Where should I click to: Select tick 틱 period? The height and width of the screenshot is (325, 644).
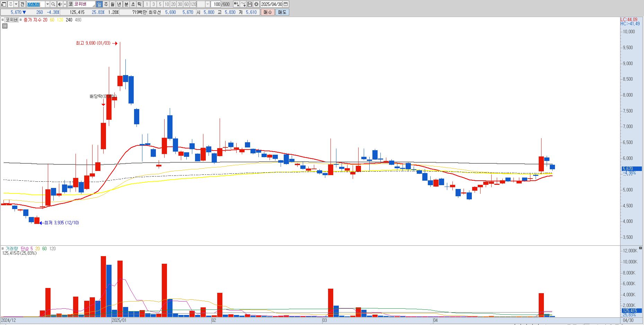pyautogui.click(x=140, y=4)
